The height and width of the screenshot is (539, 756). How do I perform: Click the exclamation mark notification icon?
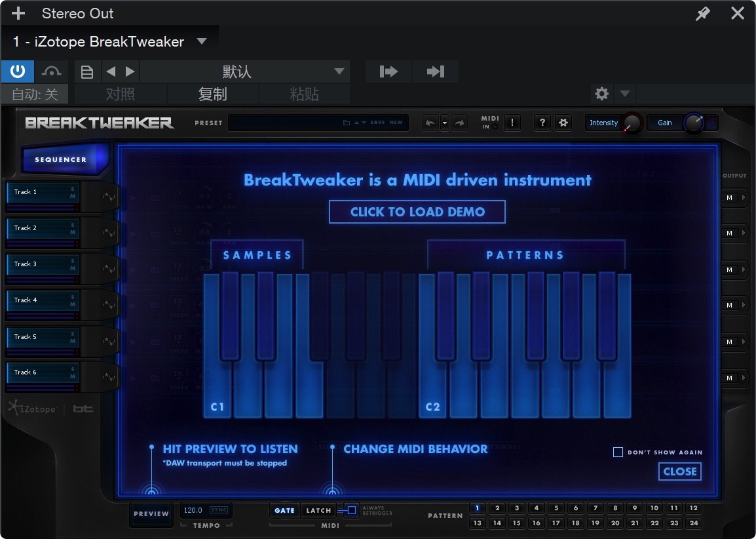pos(512,123)
